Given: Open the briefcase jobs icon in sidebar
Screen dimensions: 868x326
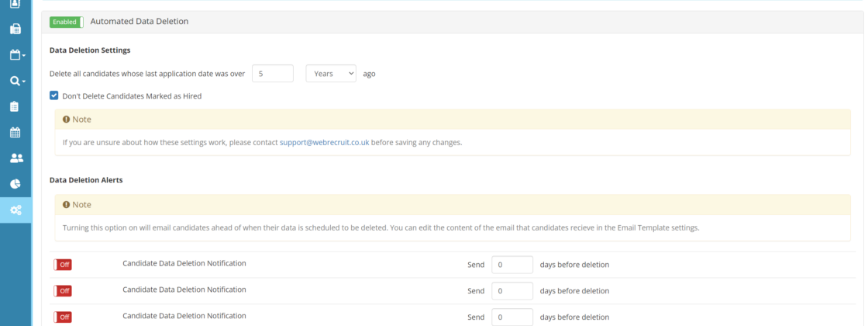Looking at the screenshot, I should point(15,29).
